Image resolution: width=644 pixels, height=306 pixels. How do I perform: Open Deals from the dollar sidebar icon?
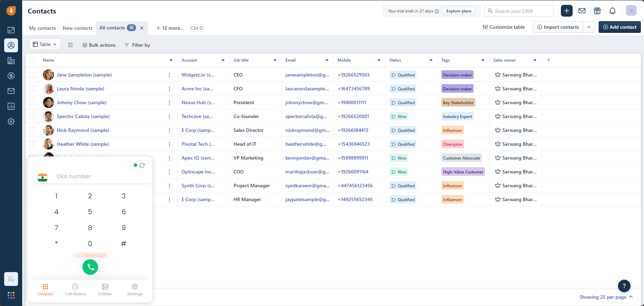click(x=11, y=76)
